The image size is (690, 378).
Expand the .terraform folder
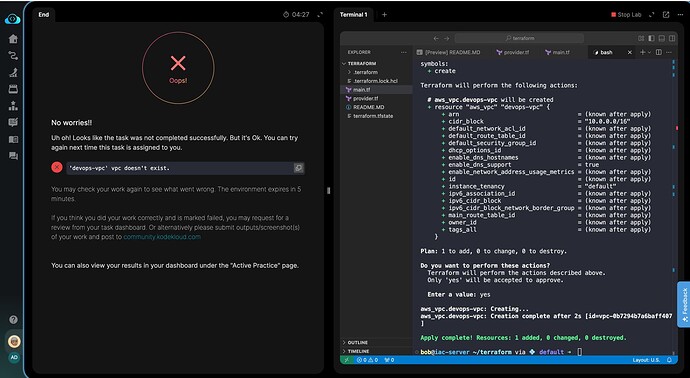point(377,72)
